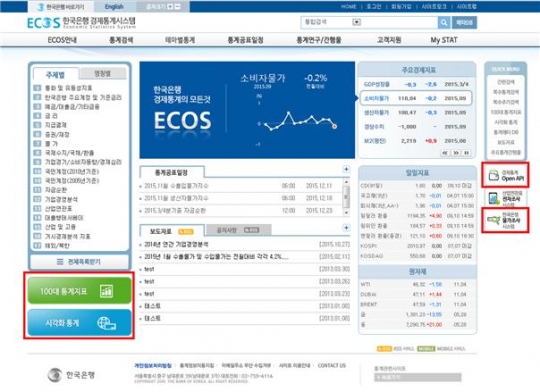Viewport: 540px width, 392px height.
Task: Open the 100대 통계지표 green button
Action: pos(80,291)
